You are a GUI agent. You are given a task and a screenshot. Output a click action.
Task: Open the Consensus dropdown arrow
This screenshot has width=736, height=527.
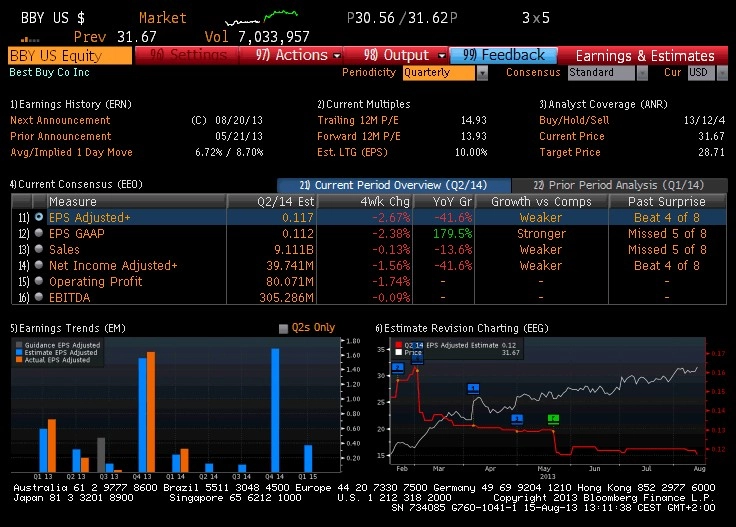[x=642, y=73]
